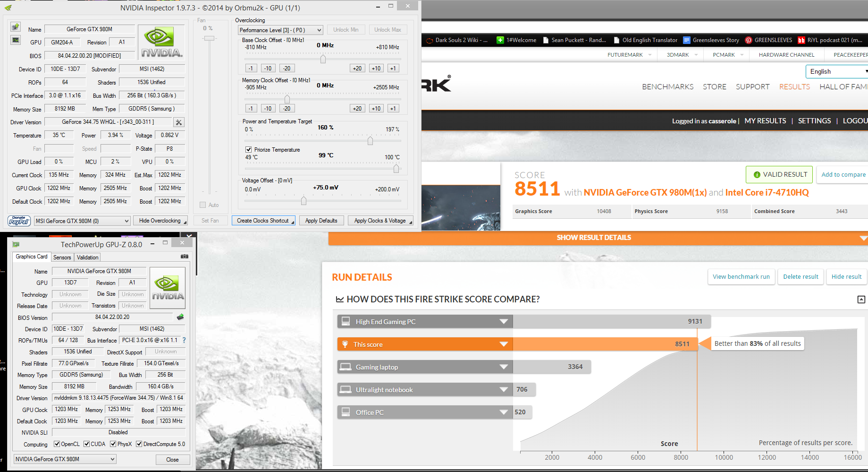Viewport: 868px width, 472px height.
Task: Click the Fan speed vertical slider handle
Action: click(x=210, y=38)
